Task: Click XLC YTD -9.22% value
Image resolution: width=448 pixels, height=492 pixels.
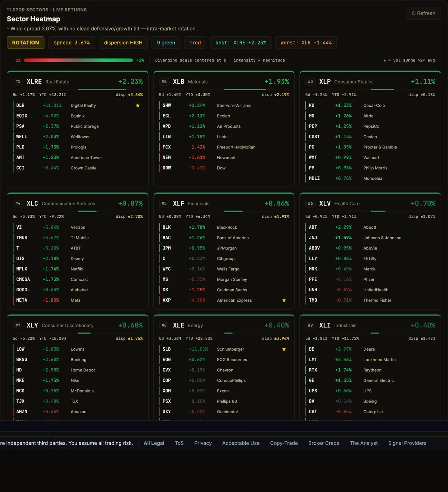Action: 52,217
